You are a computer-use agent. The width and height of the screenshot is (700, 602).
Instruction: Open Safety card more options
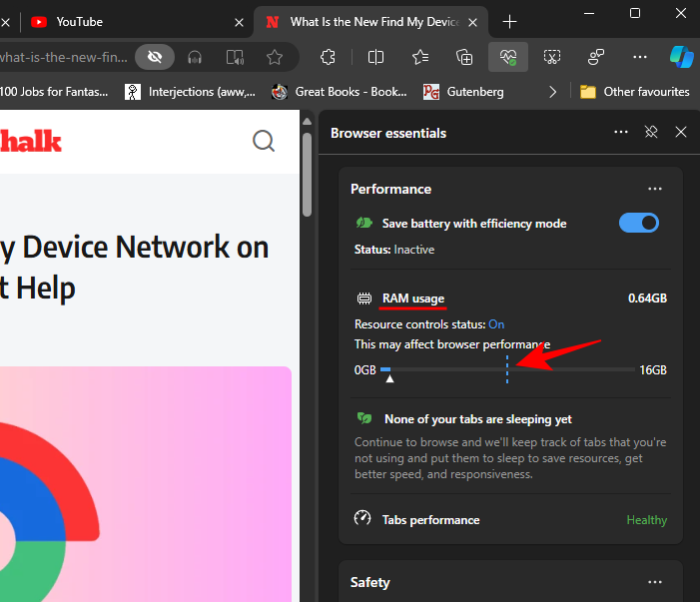click(x=655, y=582)
